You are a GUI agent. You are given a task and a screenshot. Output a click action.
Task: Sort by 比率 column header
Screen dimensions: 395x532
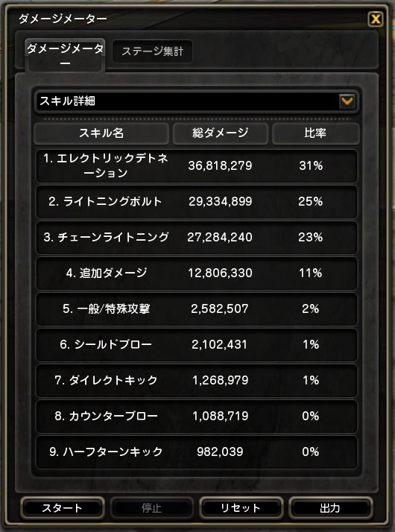coord(315,133)
